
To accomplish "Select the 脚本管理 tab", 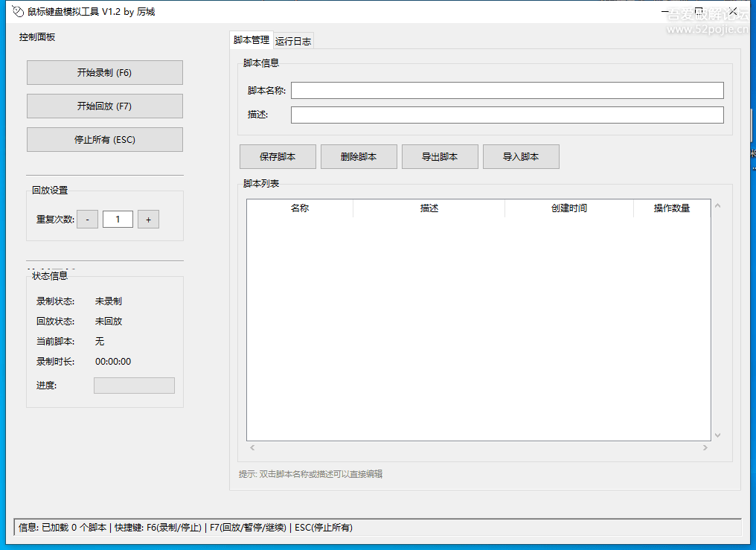I will tap(252, 40).
